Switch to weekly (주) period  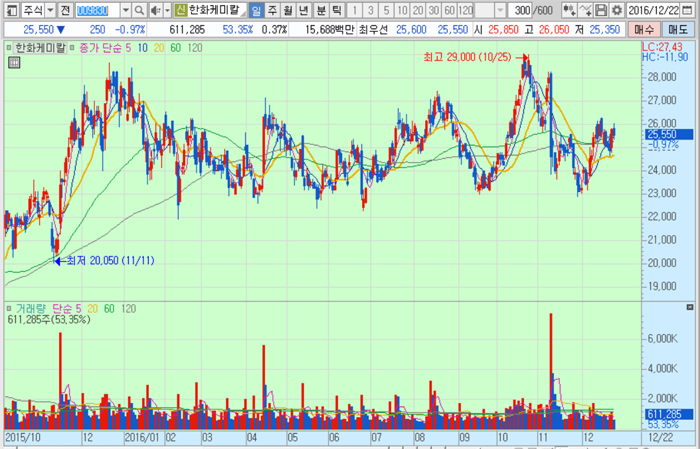pos(272,10)
